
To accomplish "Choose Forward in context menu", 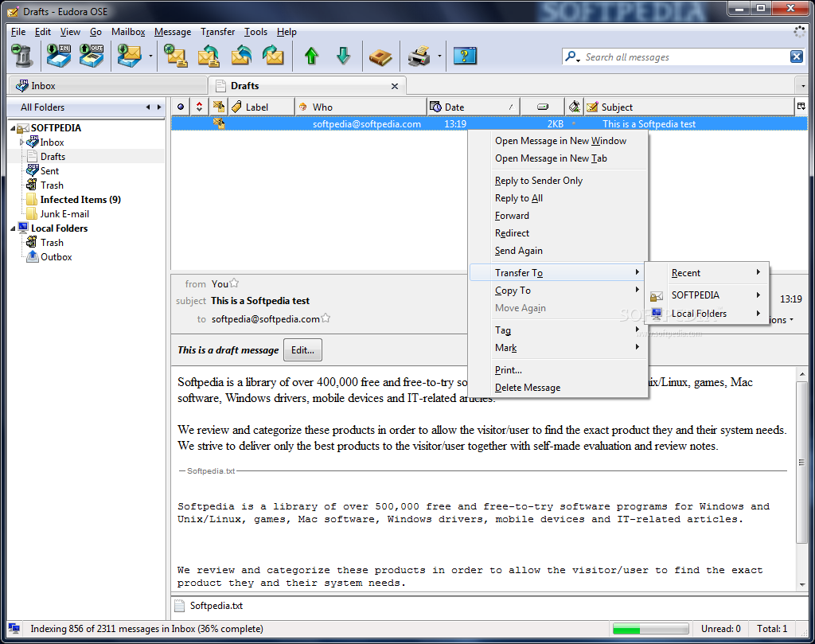I will pyautogui.click(x=512, y=216).
